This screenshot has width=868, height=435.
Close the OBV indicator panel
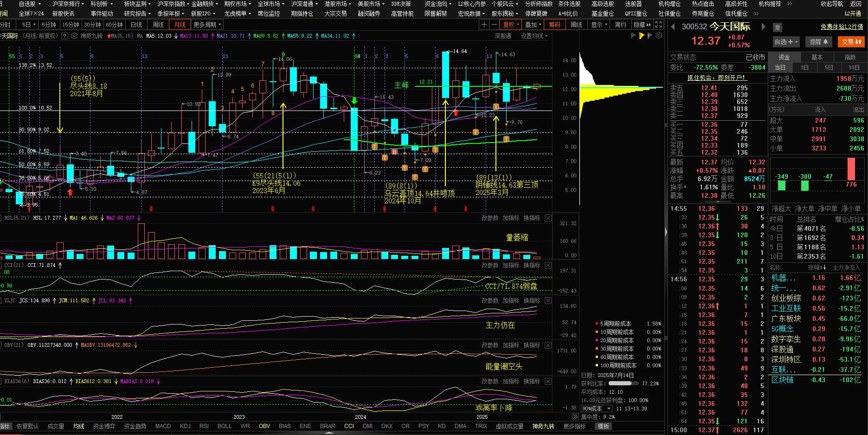click(x=548, y=345)
